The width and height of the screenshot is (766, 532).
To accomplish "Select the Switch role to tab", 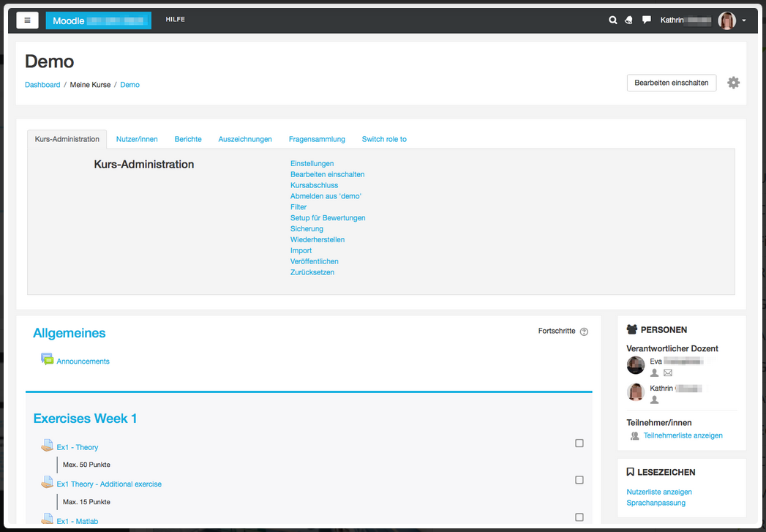I will (384, 139).
